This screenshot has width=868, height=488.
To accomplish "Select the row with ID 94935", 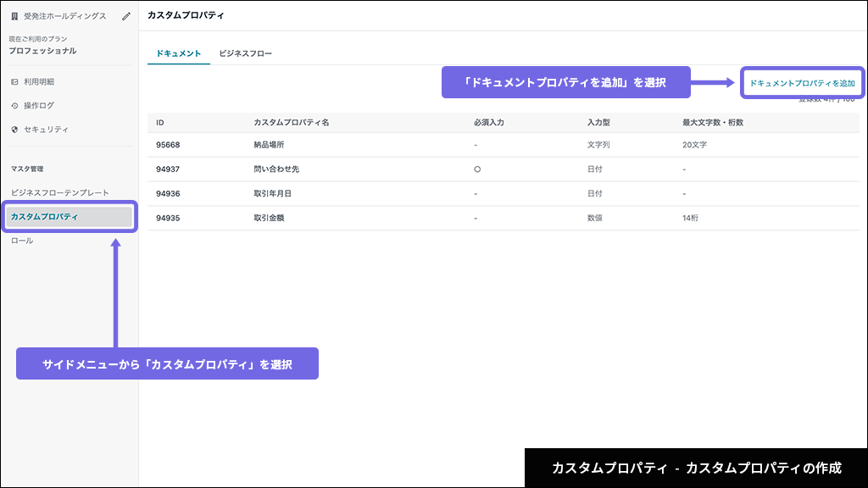I will (x=504, y=218).
